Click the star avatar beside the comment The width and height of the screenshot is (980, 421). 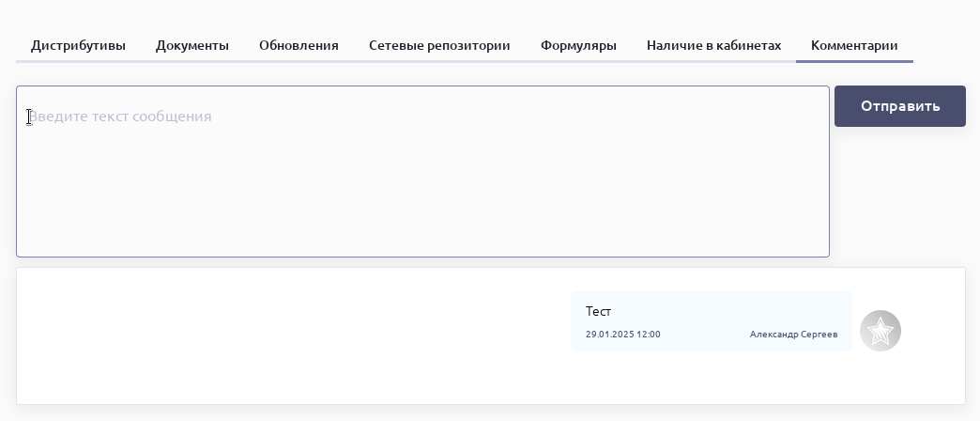pyautogui.click(x=880, y=331)
